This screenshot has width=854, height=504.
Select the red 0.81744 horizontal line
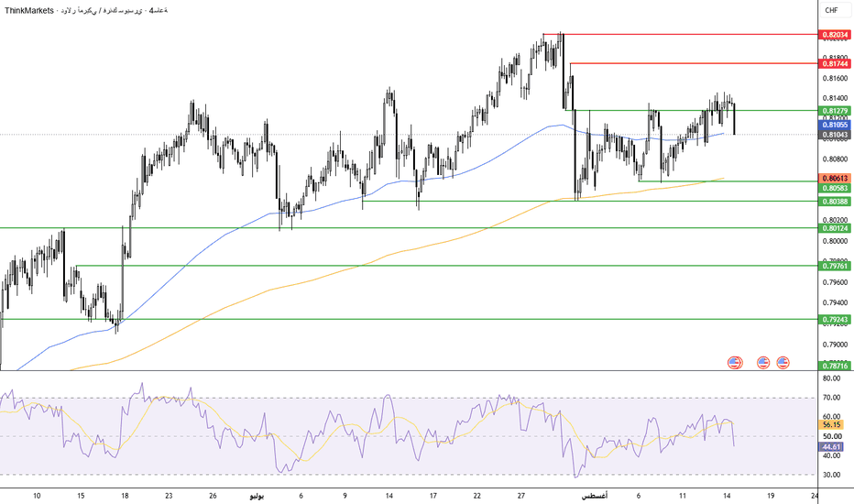point(695,63)
